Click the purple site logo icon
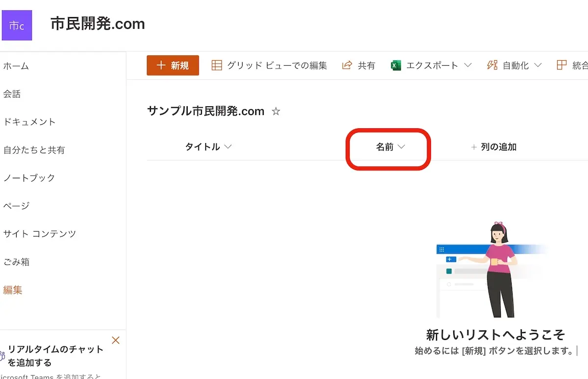Screen dimensions: 588x379 click(17, 25)
